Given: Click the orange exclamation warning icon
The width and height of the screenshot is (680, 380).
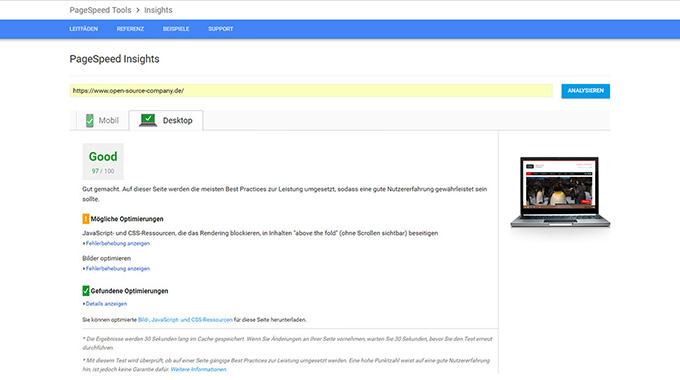Looking at the screenshot, I should click(86, 219).
